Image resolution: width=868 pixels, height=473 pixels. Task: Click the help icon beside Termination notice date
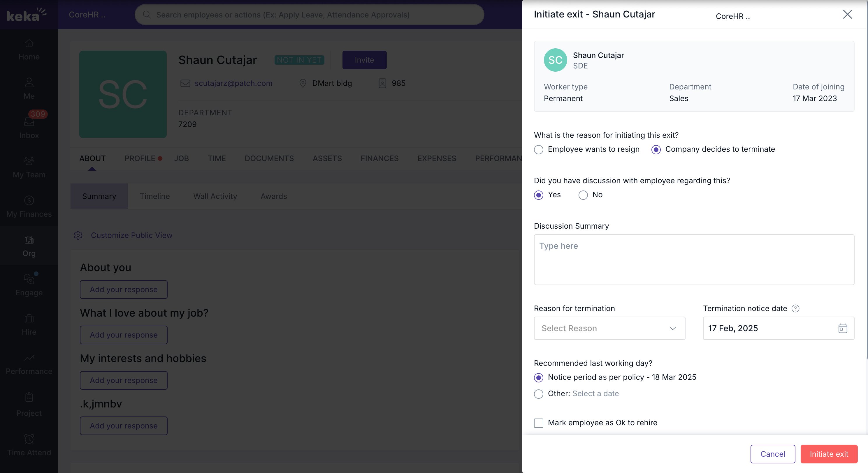(x=795, y=308)
